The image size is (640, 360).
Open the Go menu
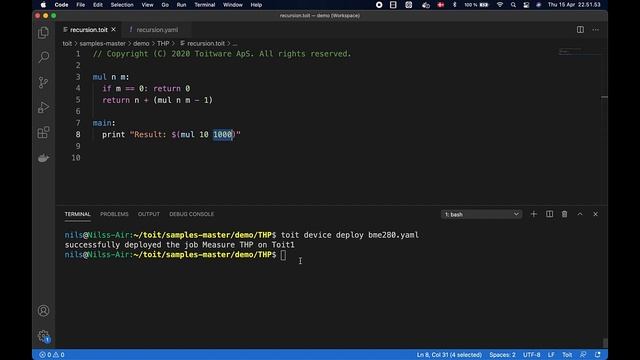click(165, 5)
